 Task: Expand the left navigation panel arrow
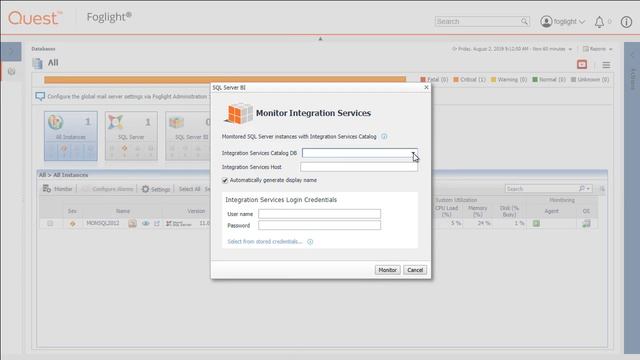click(11, 51)
